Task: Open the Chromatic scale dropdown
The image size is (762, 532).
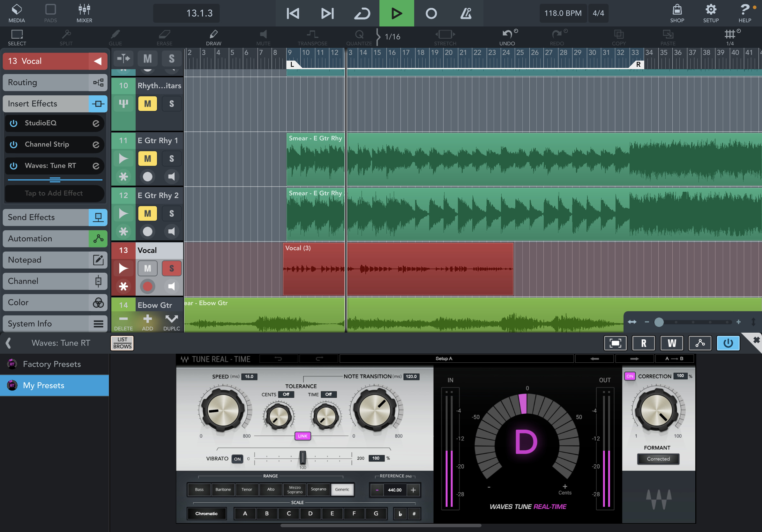Action: click(206, 514)
